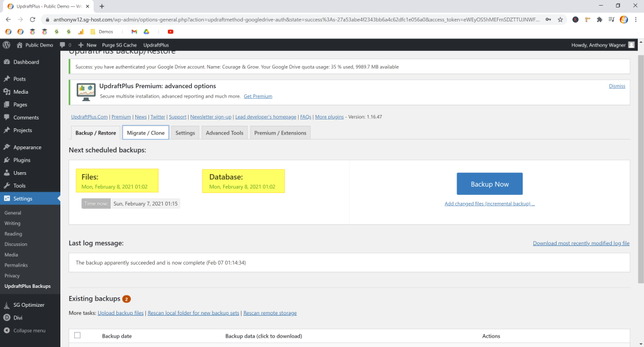Open Writing settings submenu
The width and height of the screenshot is (644, 347).
[13, 223]
